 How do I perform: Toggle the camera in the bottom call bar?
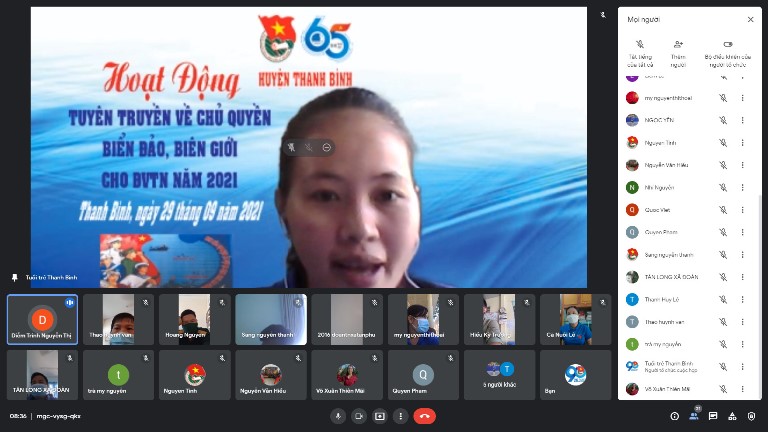(359, 416)
